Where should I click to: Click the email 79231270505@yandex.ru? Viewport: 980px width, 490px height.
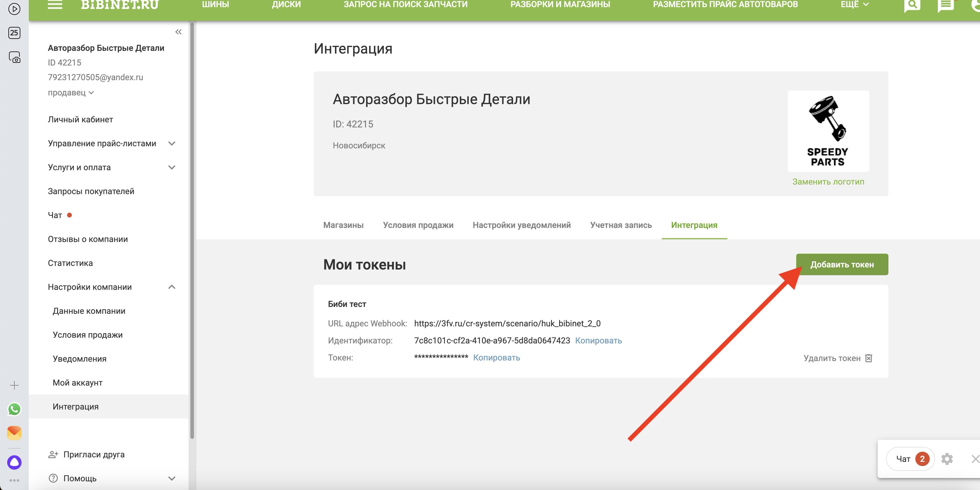95,77
